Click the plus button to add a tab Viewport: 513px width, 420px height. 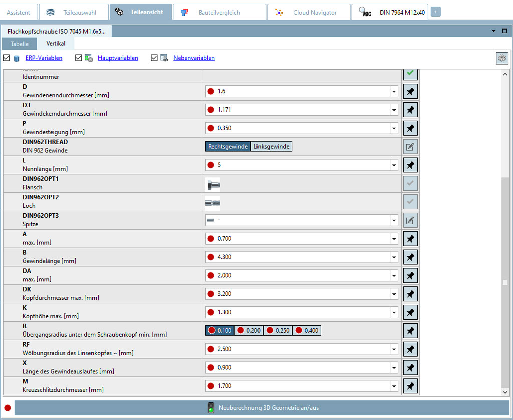[x=435, y=11]
